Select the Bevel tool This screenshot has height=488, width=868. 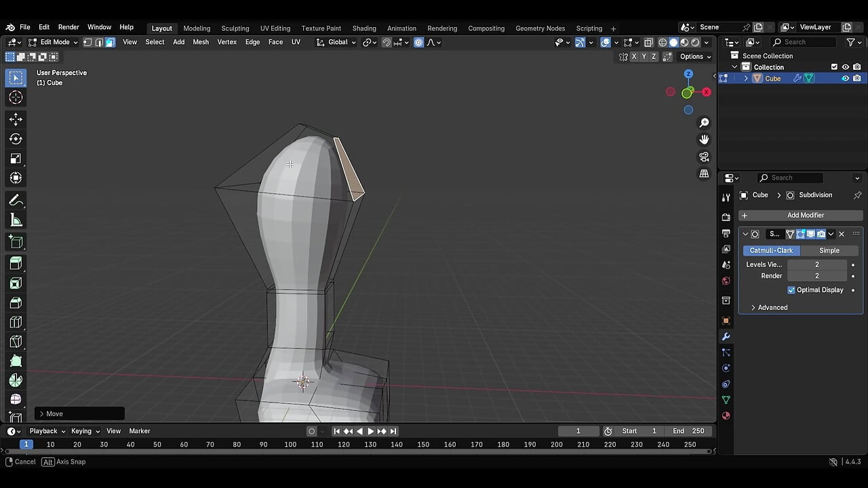[x=16, y=303]
